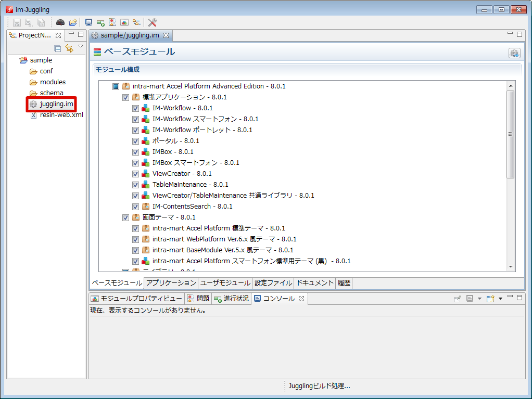Image resolution: width=532 pixels, height=399 pixels.
Task: Click the module list scrollbar down arrow
Action: 511,267
